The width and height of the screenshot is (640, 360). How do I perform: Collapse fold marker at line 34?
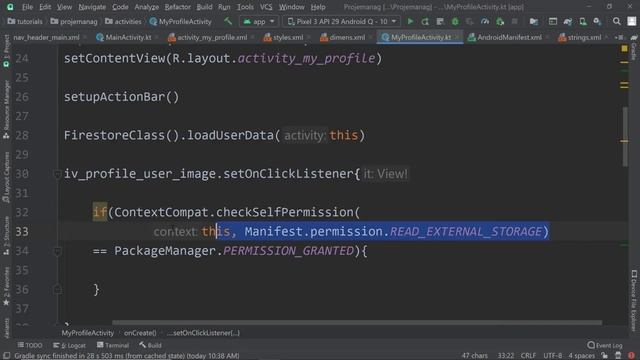point(57,251)
